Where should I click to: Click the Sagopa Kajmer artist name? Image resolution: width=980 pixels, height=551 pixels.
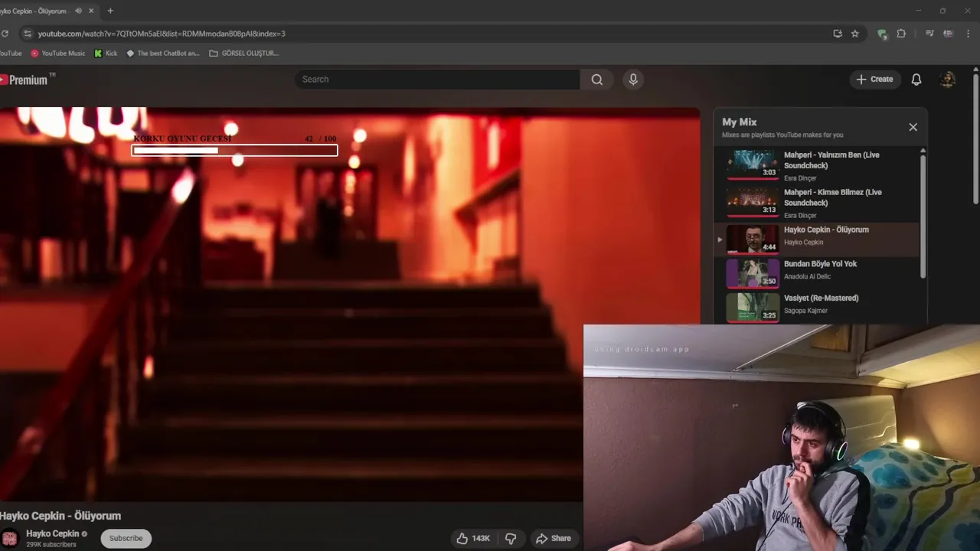click(805, 311)
